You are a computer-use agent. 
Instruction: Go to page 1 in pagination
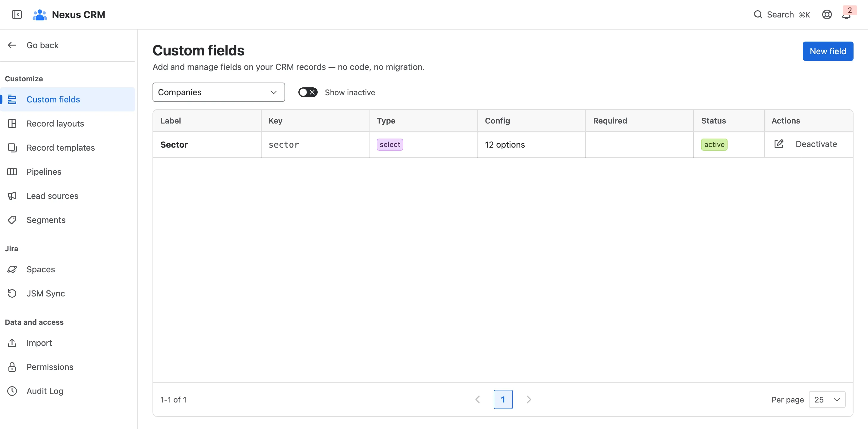pos(503,400)
